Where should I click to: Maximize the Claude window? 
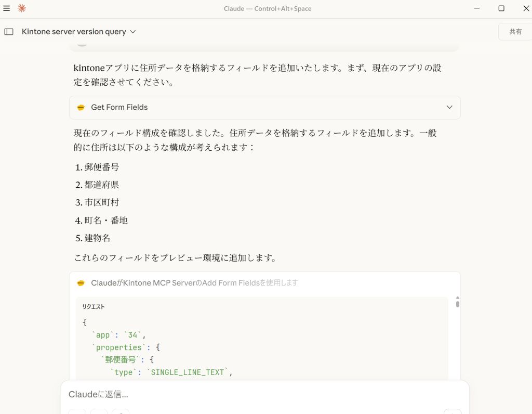[501, 8]
